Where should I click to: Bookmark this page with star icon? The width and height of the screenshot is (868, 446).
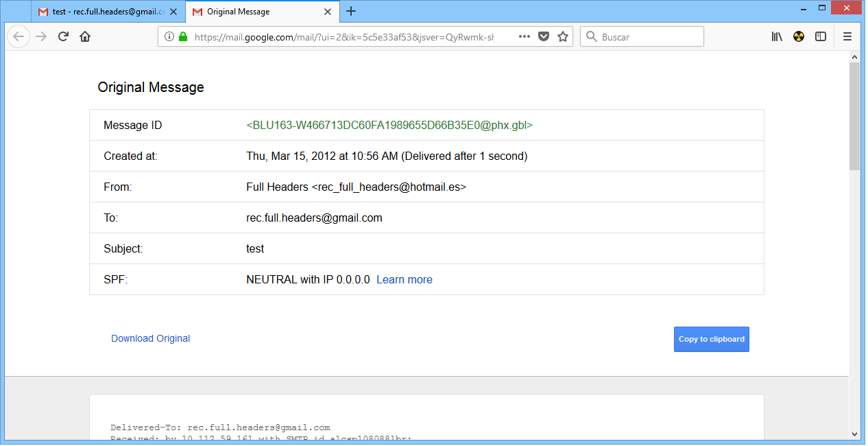point(563,37)
